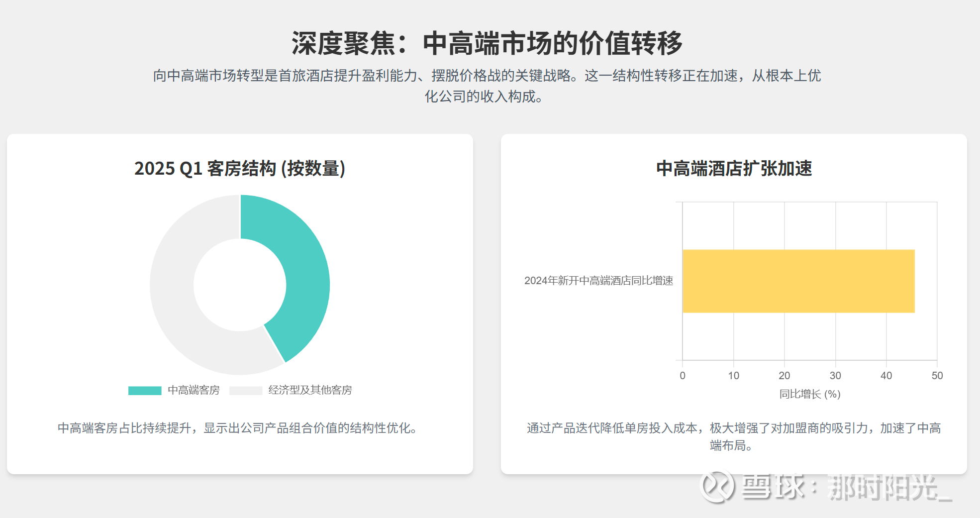Click the page heading 深度聚焦：中高端市场的价值转移
This screenshot has width=980, height=518.
pos(487,43)
